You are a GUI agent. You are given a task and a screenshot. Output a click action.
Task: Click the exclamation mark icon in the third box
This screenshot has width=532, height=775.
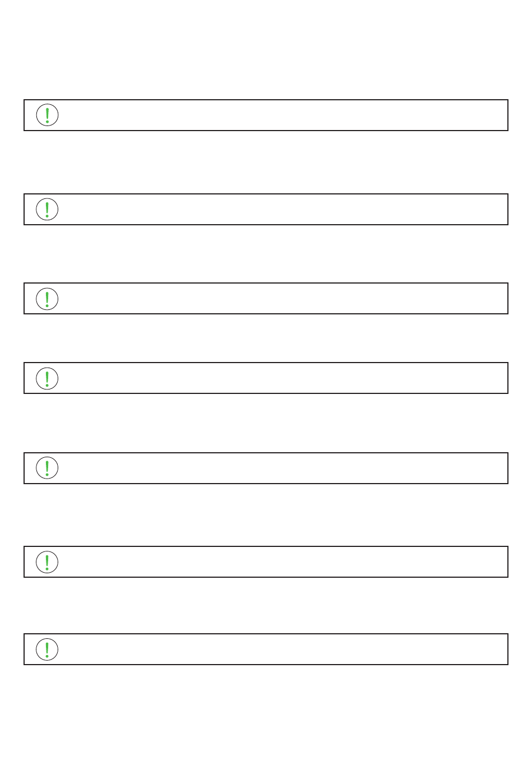point(47,299)
